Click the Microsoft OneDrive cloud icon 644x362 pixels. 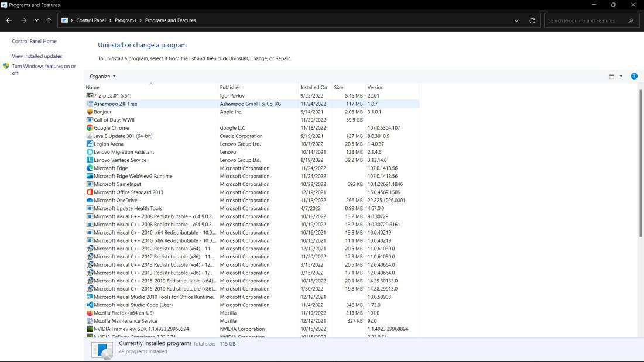click(90, 200)
